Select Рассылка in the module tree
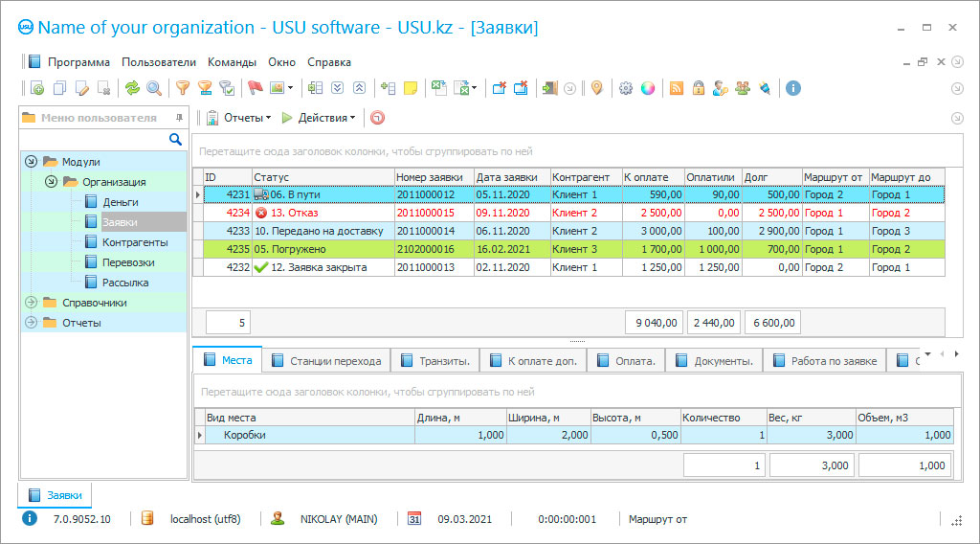Screen dimensions: 980x544 pos(125,283)
